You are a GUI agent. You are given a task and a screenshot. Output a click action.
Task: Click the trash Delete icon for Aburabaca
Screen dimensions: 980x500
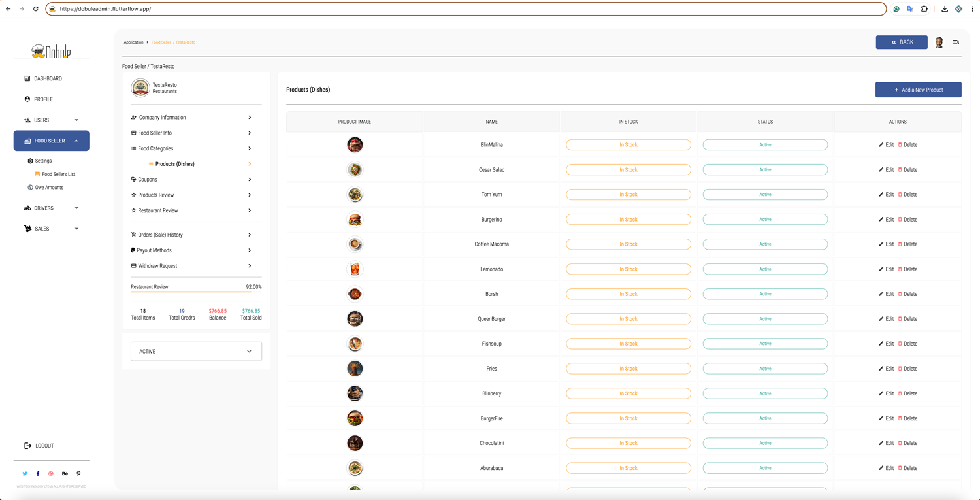(900, 467)
